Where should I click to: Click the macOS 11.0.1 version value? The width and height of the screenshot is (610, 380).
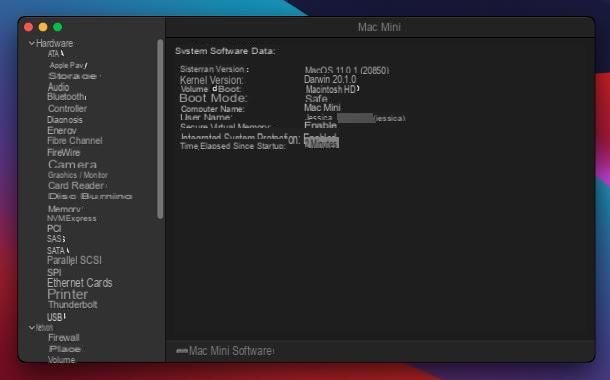[347, 70]
